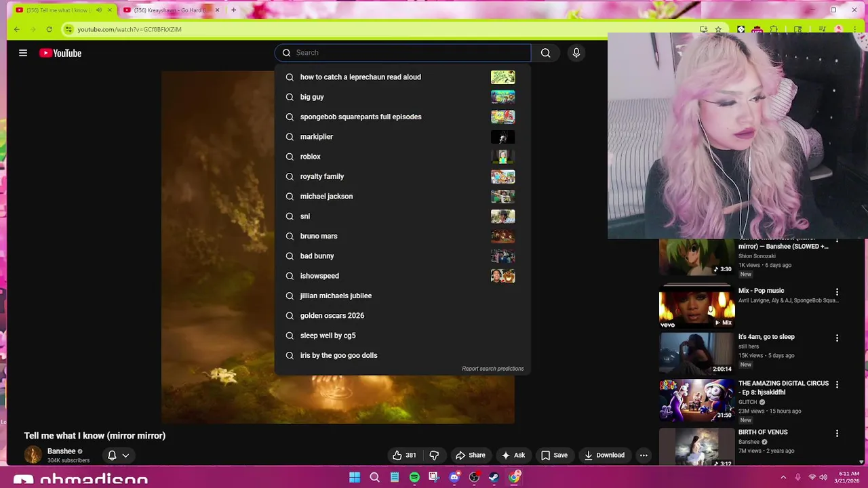Save the video to a playlist

point(554,455)
